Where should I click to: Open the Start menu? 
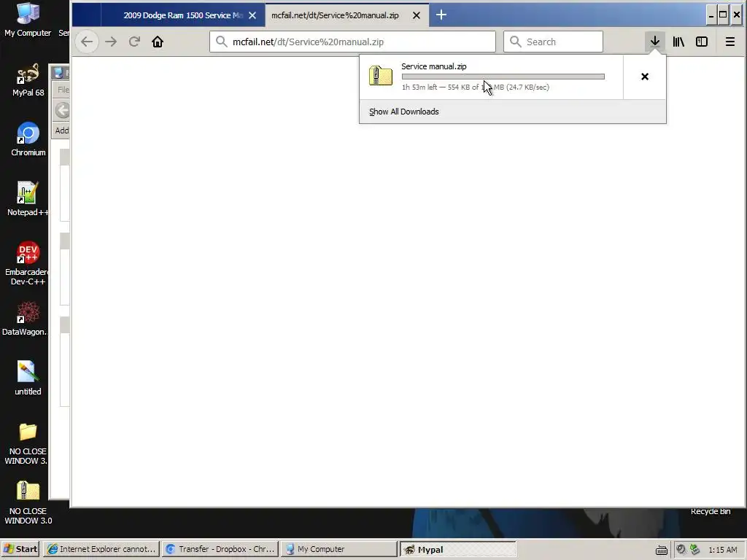(20, 549)
